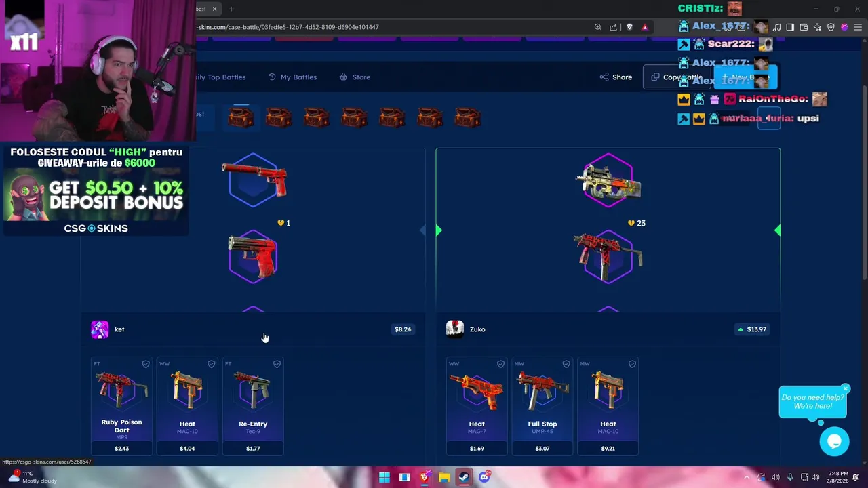Click the Copy battle button

click(677, 77)
